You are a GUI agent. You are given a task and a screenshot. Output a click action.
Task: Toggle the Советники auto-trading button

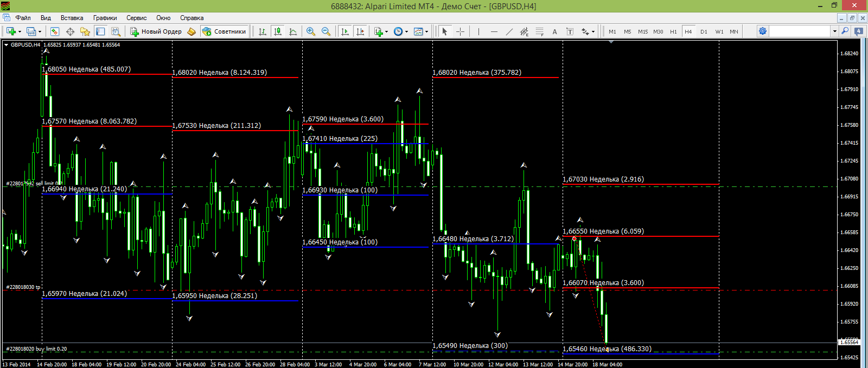coord(224,31)
